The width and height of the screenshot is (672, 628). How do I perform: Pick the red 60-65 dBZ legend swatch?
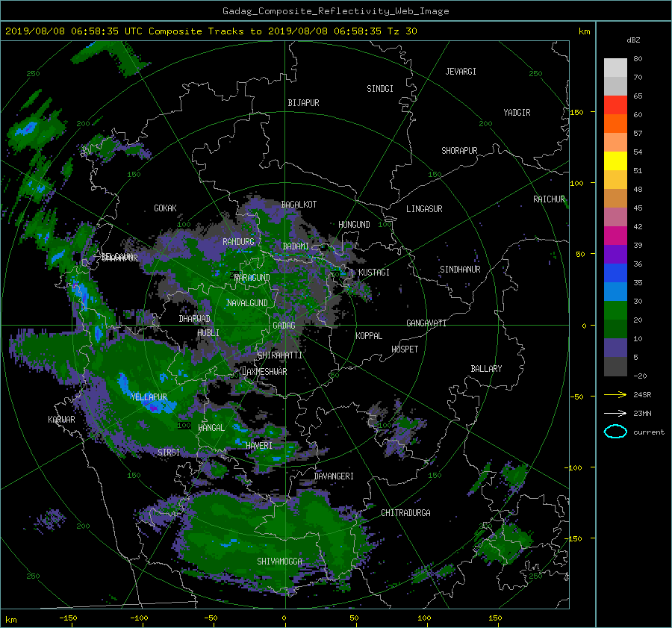(615, 105)
